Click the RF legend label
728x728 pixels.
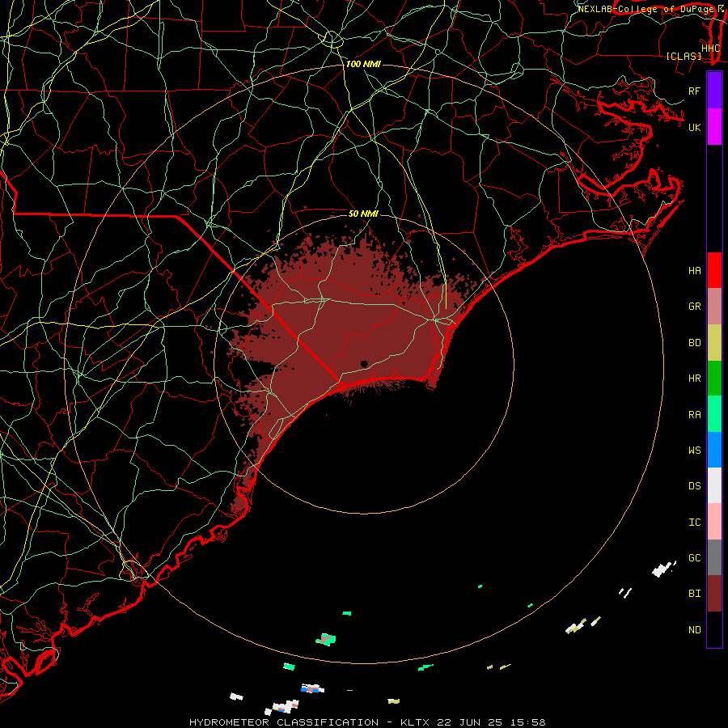695,91
